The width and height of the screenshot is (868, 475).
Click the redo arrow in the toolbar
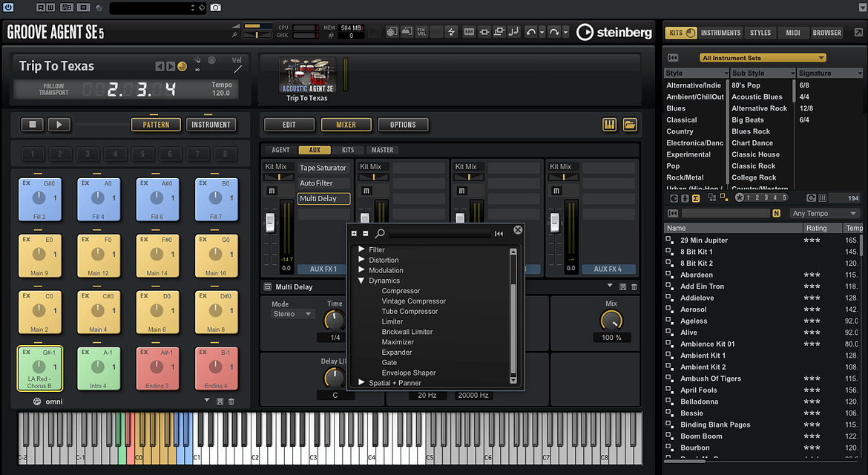pos(553,32)
